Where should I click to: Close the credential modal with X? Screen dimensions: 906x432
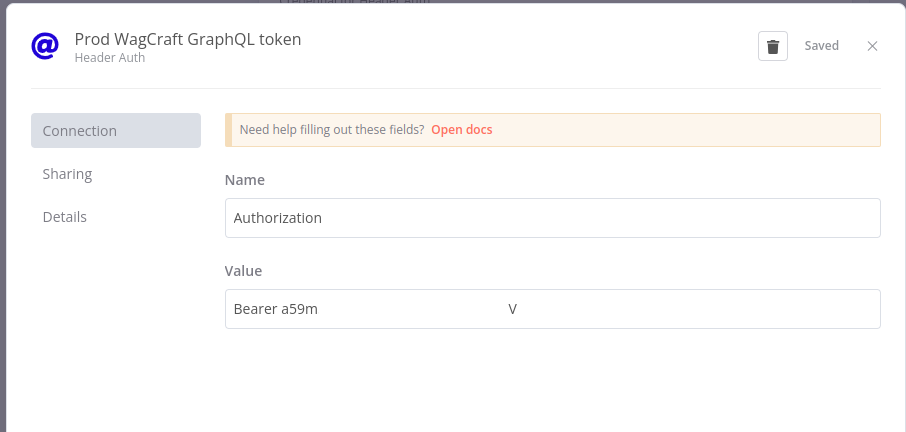(x=872, y=46)
